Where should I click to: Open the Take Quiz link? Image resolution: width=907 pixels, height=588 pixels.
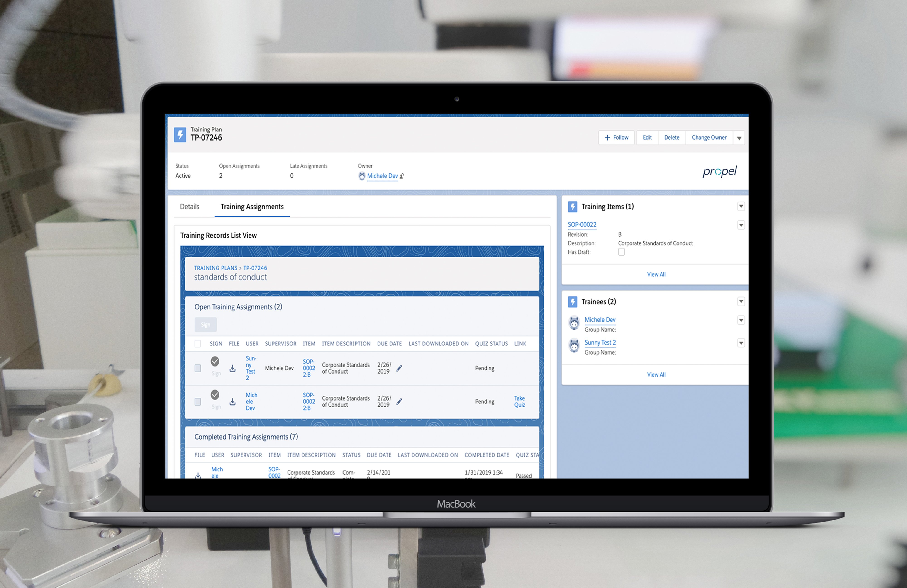pos(519,402)
